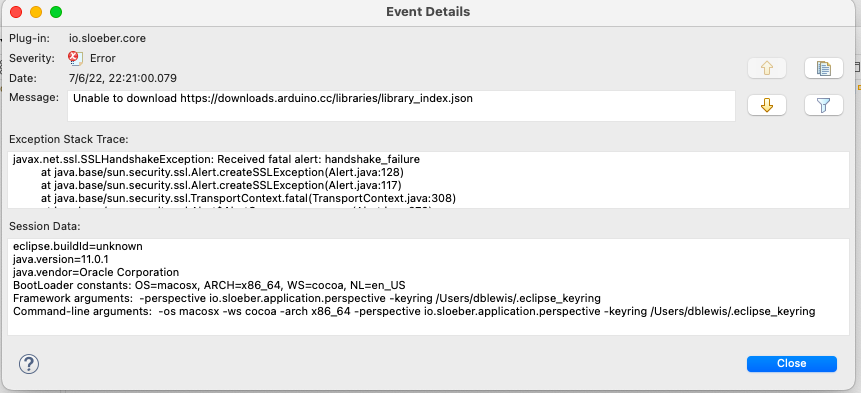Click the red Error severity icon

point(75,58)
